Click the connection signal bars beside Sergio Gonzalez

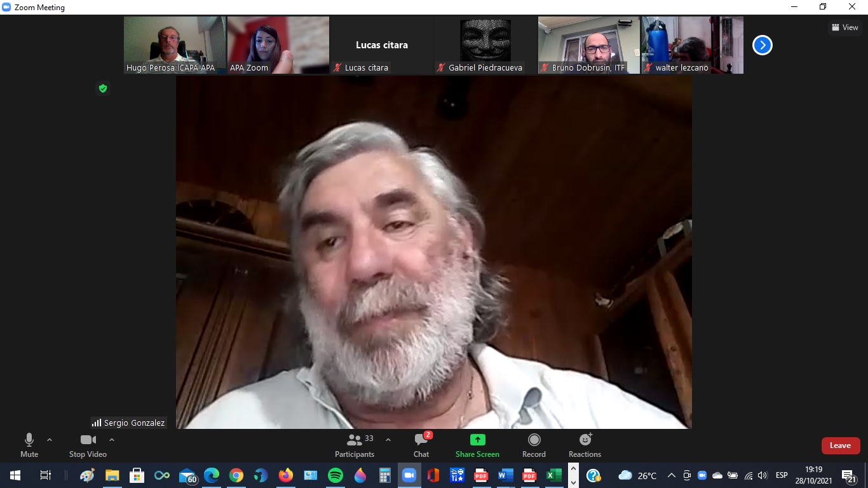97,423
